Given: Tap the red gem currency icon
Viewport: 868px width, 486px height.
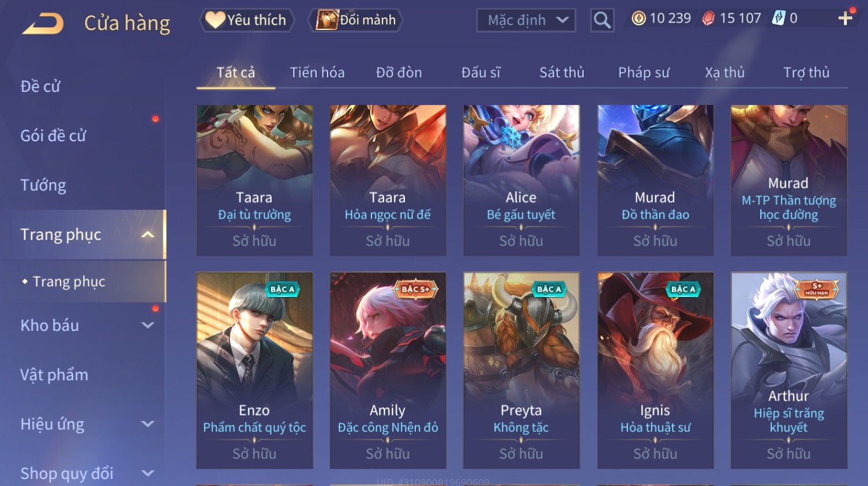Looking at the screenshot, I should tap(708, 18).
